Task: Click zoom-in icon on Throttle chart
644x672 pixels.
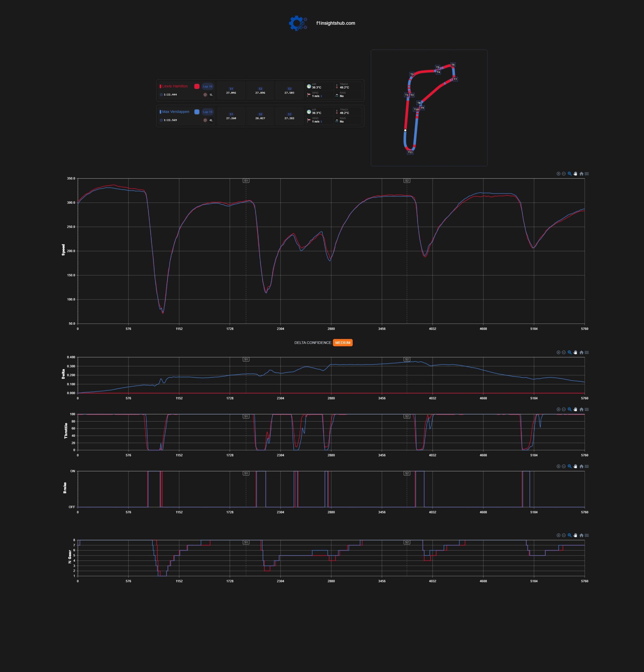Action: pos(558,409)
